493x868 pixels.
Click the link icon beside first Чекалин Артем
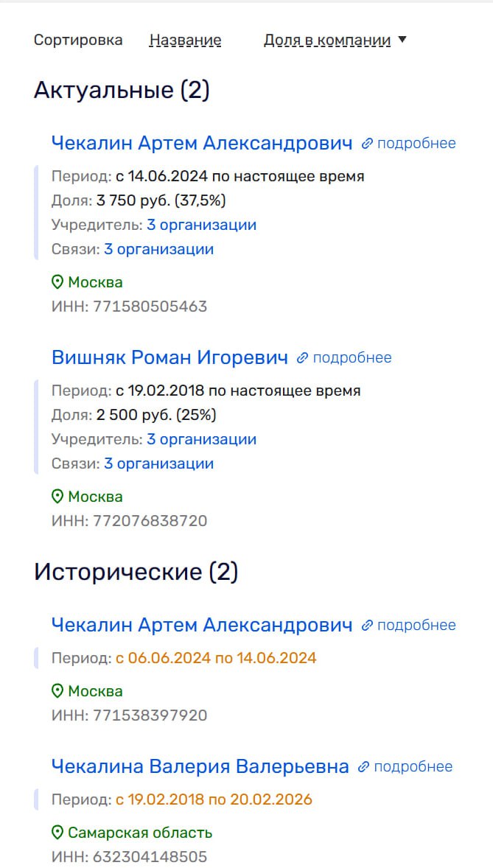point(367,144)
